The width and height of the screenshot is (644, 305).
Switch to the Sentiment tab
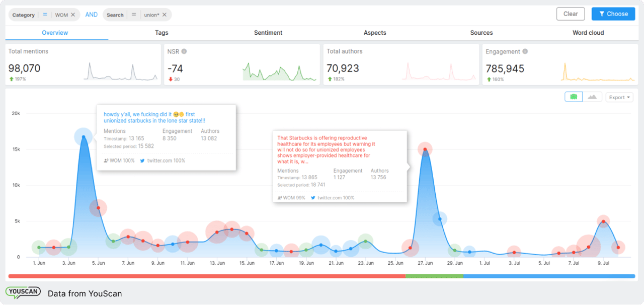pyautogui.click(x=268, y=33)
